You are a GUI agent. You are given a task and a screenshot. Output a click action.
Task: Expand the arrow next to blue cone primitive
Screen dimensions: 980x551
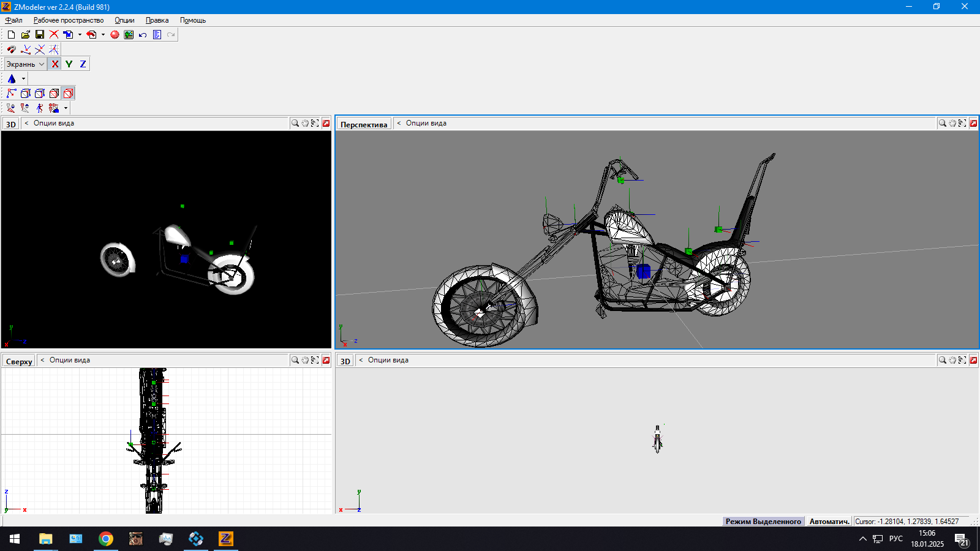[x=23, y=79]
